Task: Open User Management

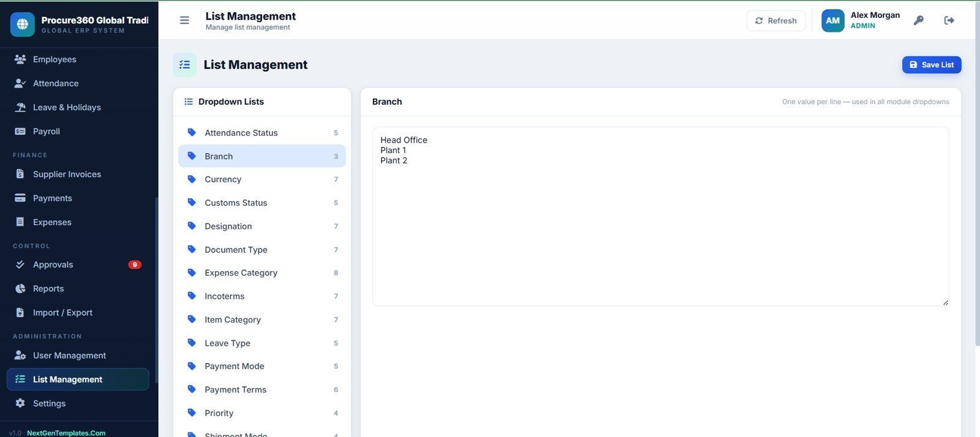Action: (78, 355)
